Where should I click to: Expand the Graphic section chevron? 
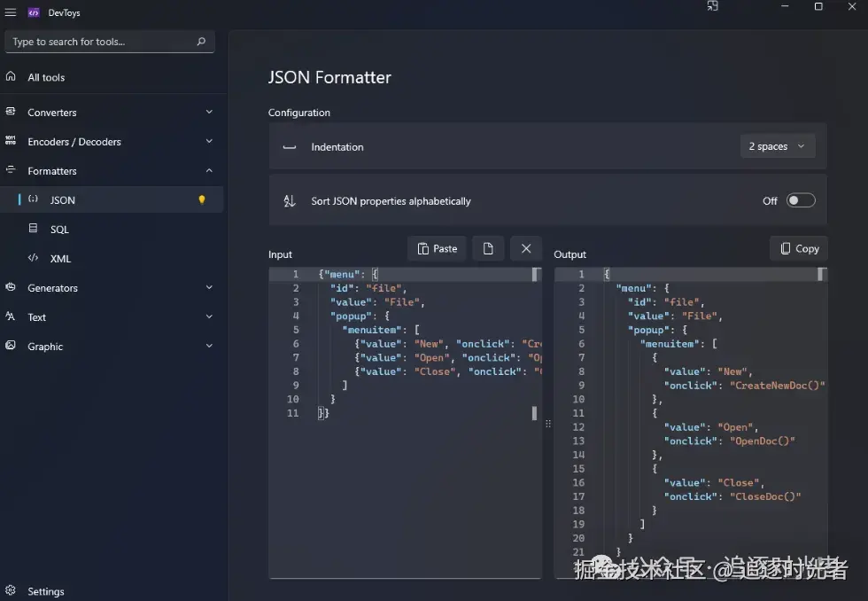tap(209, 346)
